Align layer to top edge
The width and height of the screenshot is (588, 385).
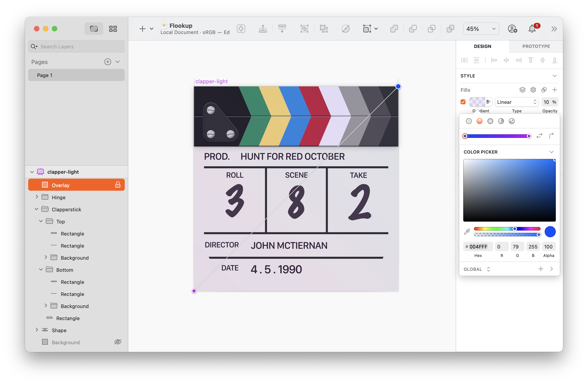point(531,60)
